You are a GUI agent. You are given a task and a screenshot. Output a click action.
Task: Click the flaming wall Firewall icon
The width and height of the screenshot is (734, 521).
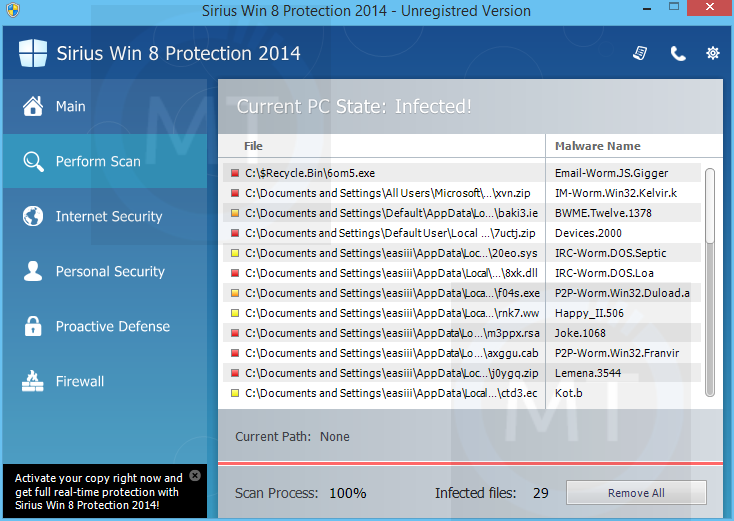[x=33, y=381]
